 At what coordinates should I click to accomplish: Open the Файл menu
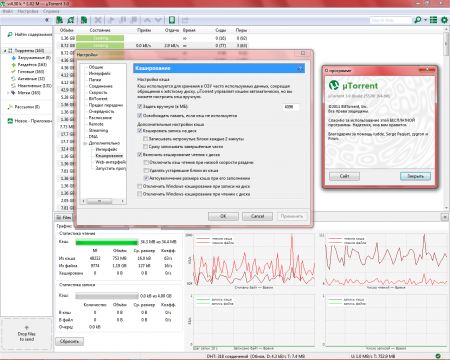pos(8,11)
